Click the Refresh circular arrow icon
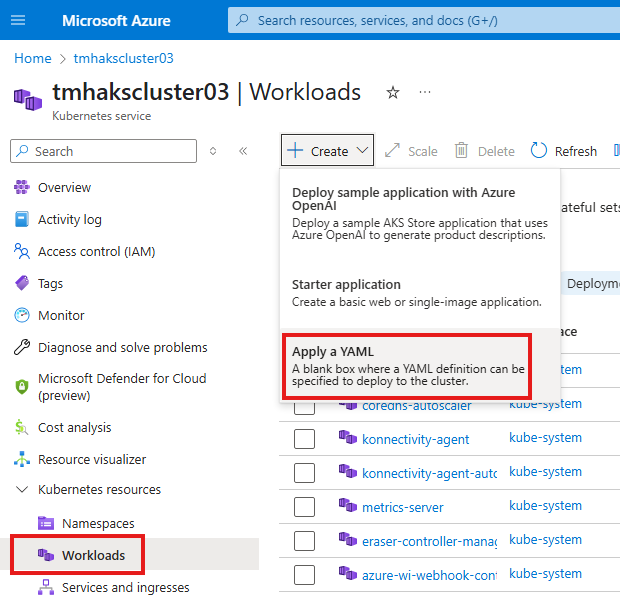 click(539, 150)
